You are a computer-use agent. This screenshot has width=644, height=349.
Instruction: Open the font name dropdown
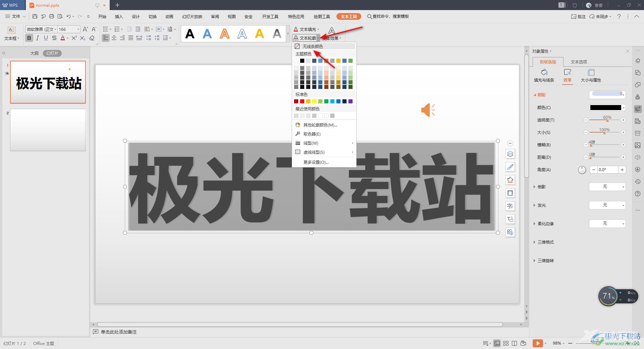(x=56, y=29)
